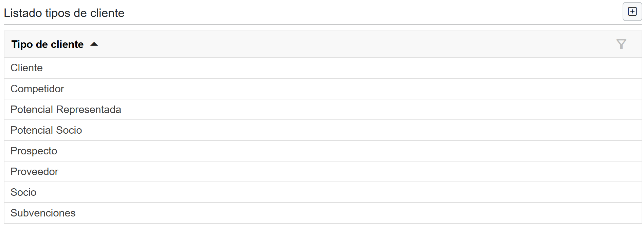Click the word Potencial in Potencial Representada

click(32, 110)
